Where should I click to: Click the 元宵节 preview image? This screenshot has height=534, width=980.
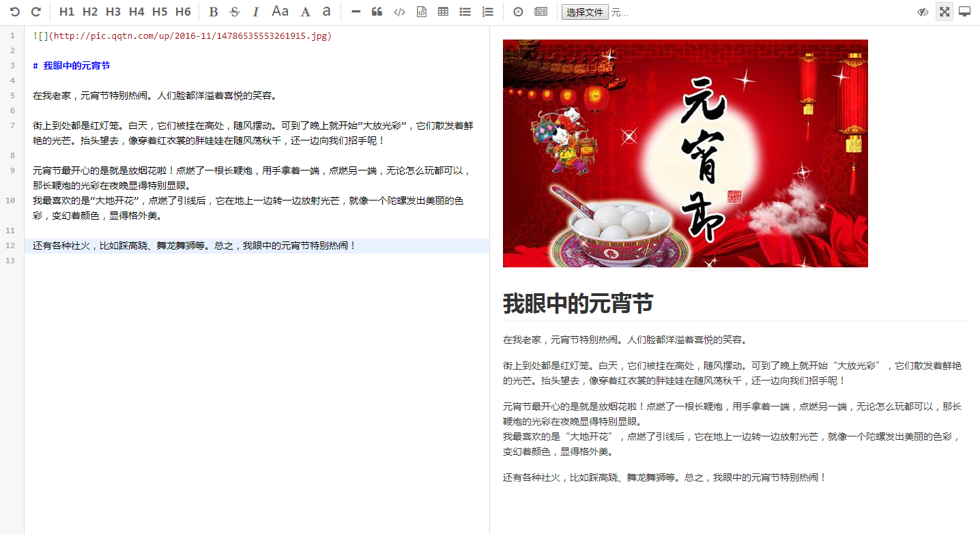pyautogui.click(x=685, y=153)
